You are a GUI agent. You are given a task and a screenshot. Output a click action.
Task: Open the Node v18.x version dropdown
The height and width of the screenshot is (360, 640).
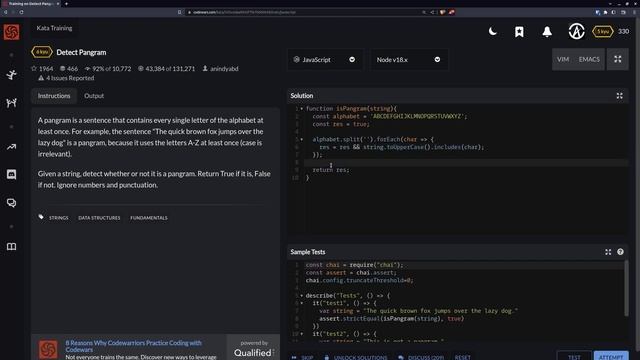(x=409, y=60)
